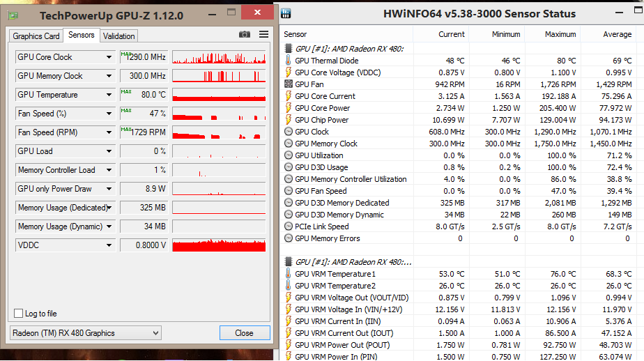Screen dimensions: 644x361
Task: Click lightning icon beside GPU VRM Voltage Out
Action: (289, 298)
